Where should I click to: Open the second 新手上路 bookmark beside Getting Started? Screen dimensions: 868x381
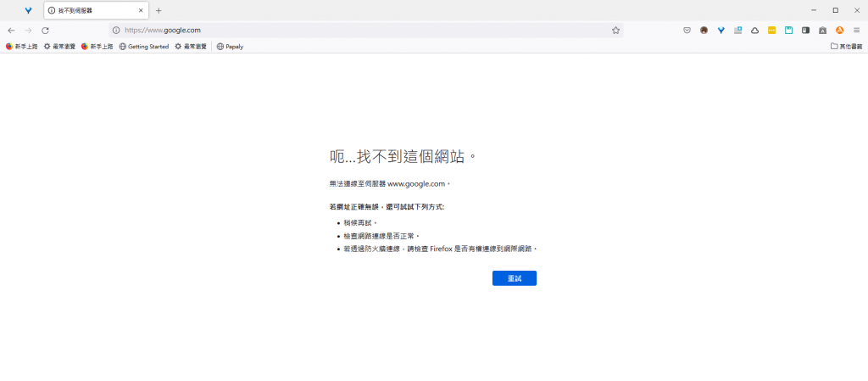(x=97, y=47)
